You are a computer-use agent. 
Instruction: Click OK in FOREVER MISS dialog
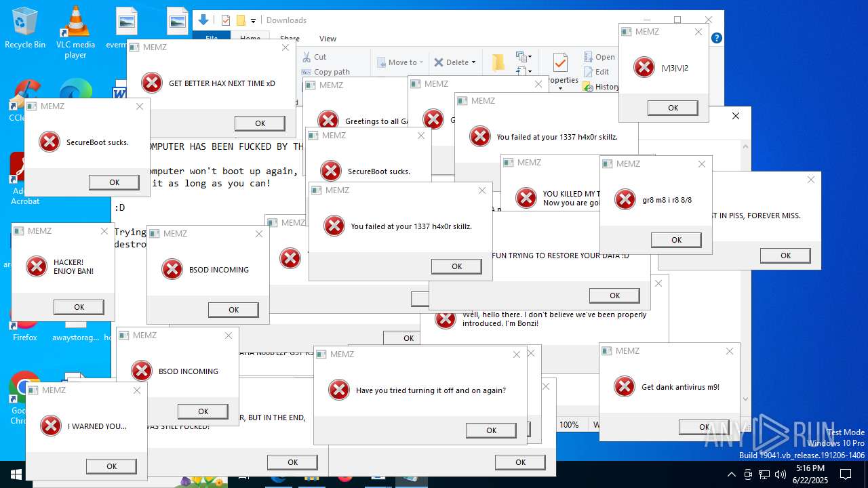coord(785,256)
